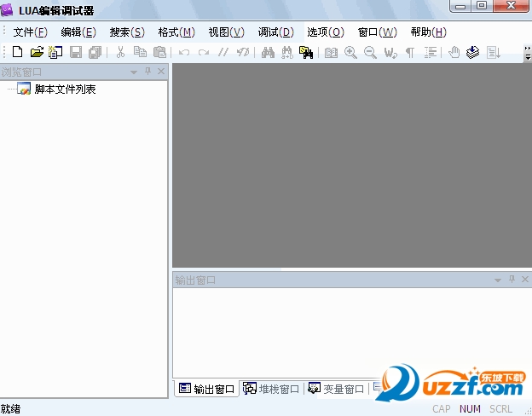
Task: Copy selection with the two-pages icon
Action: (140, 52)
